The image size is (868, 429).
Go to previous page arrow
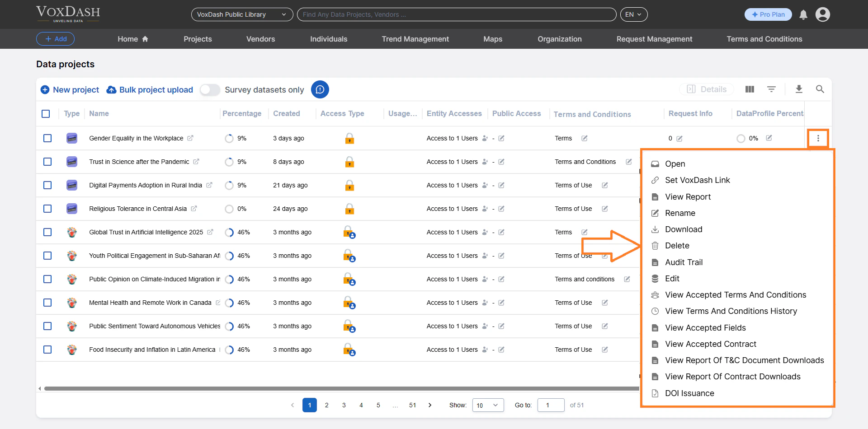click(x=292, y=405)
